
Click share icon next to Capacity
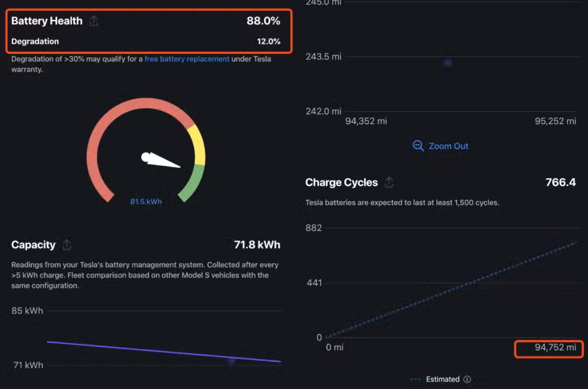67,244
